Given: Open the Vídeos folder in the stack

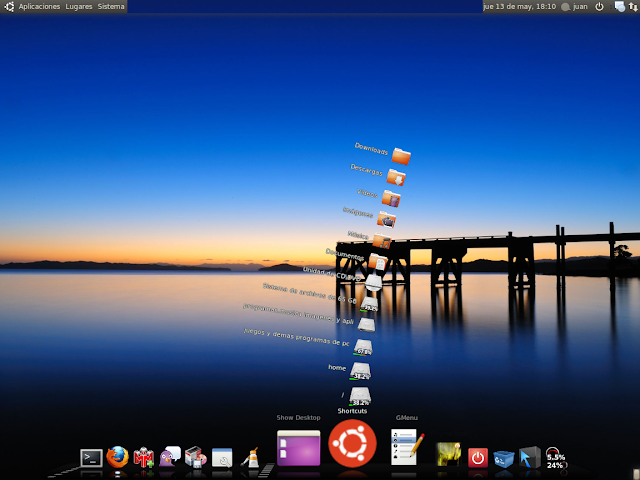Looking at the screenshot, I should pos(391,199).
